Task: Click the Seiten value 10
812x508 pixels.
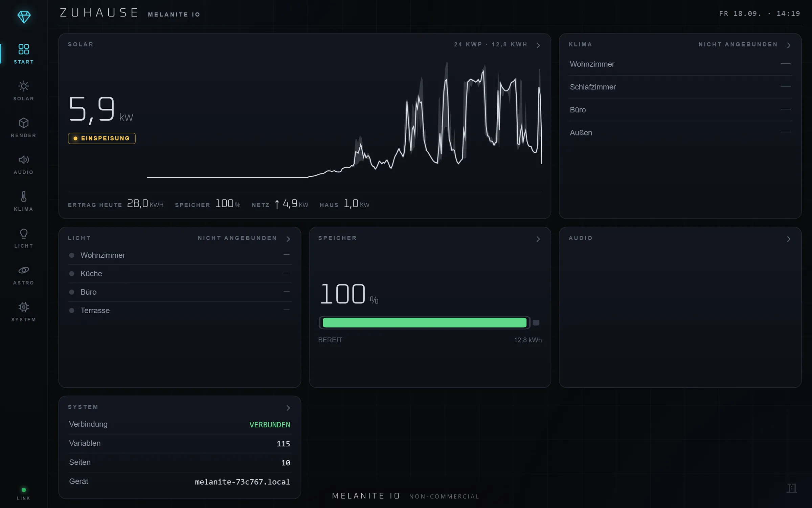Action: point(286,463)
